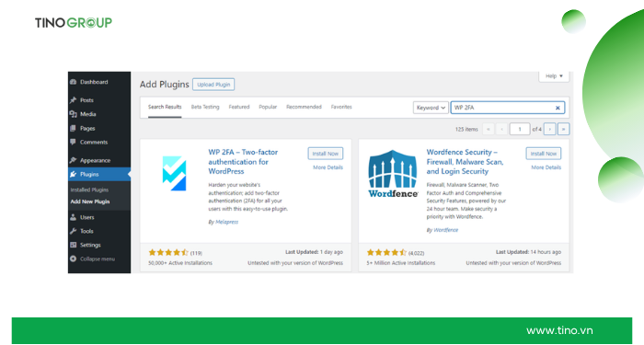Click the Collapse menu label

coord(98,259)
